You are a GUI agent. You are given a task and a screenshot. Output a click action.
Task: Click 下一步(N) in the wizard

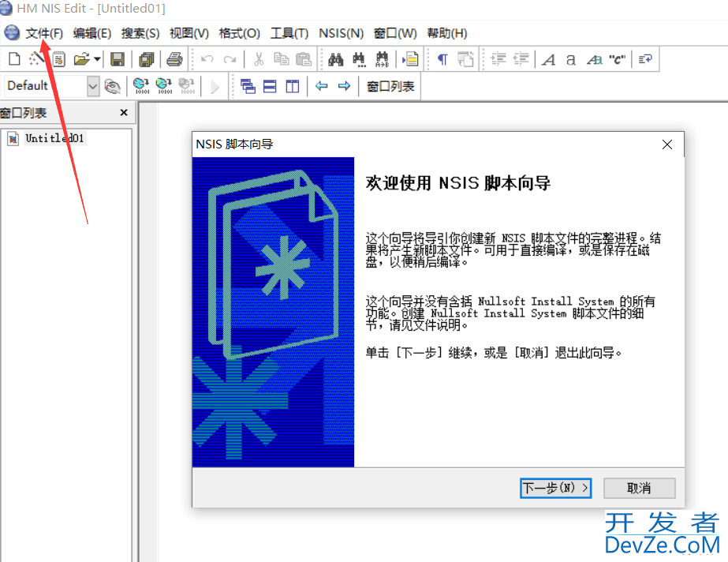[x=555, y=488]
